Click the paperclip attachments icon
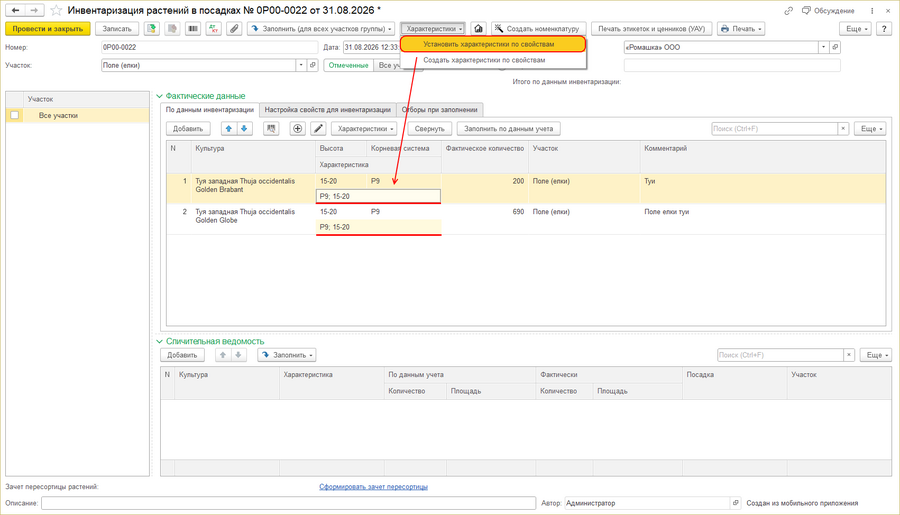 click(234, 29)
